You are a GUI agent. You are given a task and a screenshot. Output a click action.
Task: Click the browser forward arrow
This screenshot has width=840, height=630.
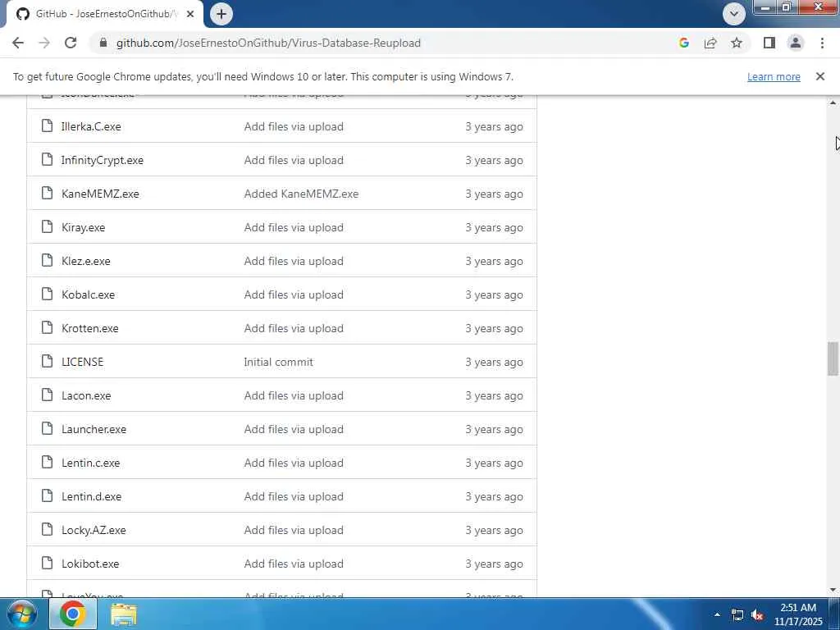click(x=44, y=43)
